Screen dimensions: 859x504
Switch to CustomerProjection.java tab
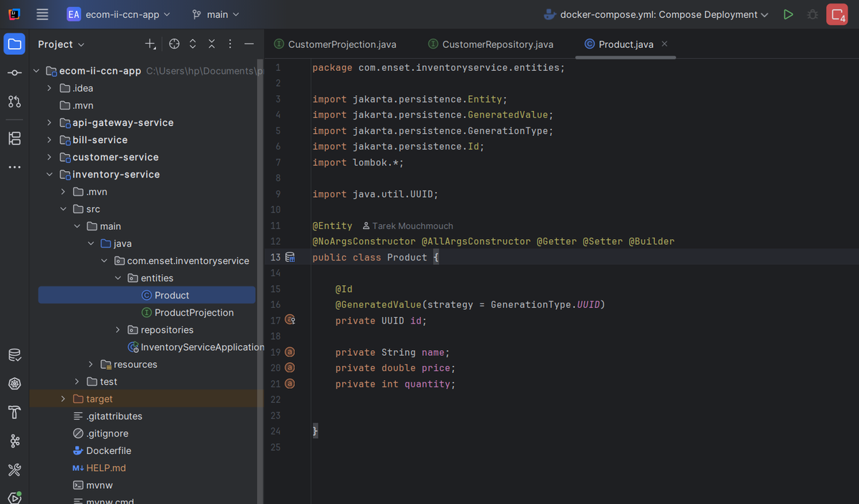click(x=335, y=44)
